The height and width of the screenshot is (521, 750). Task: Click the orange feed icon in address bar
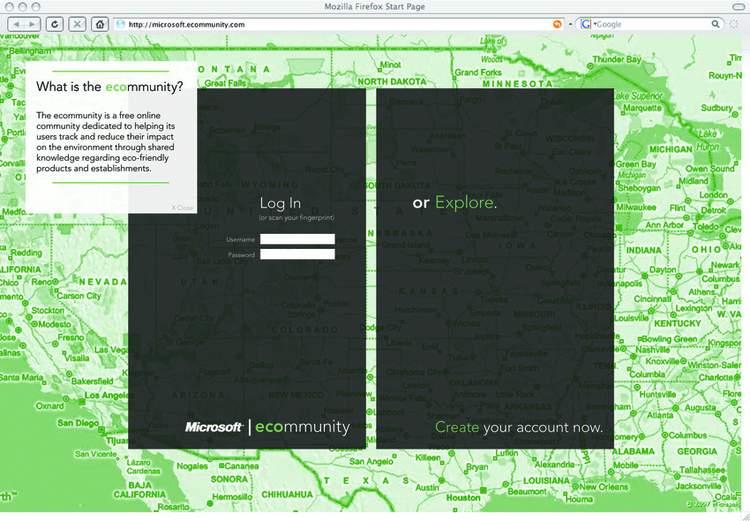click(x=557, y=24)
